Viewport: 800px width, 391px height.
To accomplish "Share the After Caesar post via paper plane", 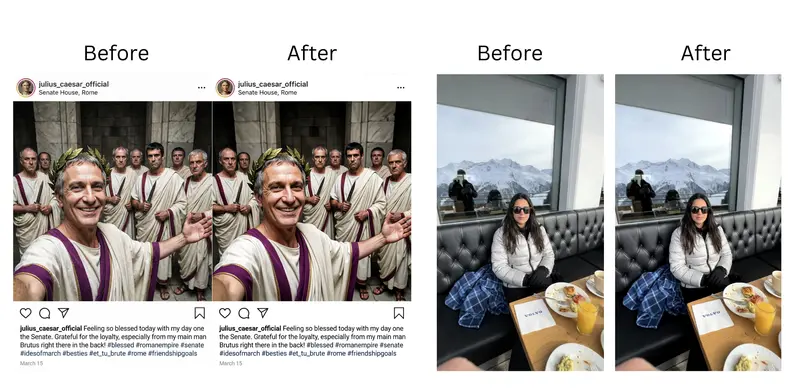I will (x=263, y=312).
